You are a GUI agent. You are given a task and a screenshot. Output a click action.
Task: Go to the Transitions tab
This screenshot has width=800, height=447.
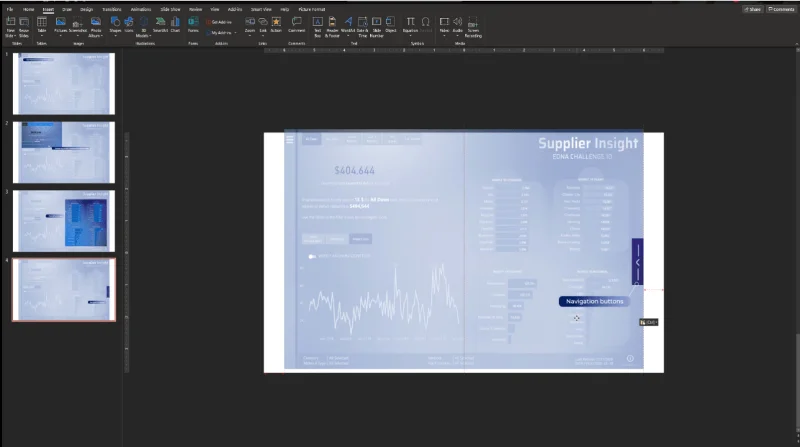point(112,9)
